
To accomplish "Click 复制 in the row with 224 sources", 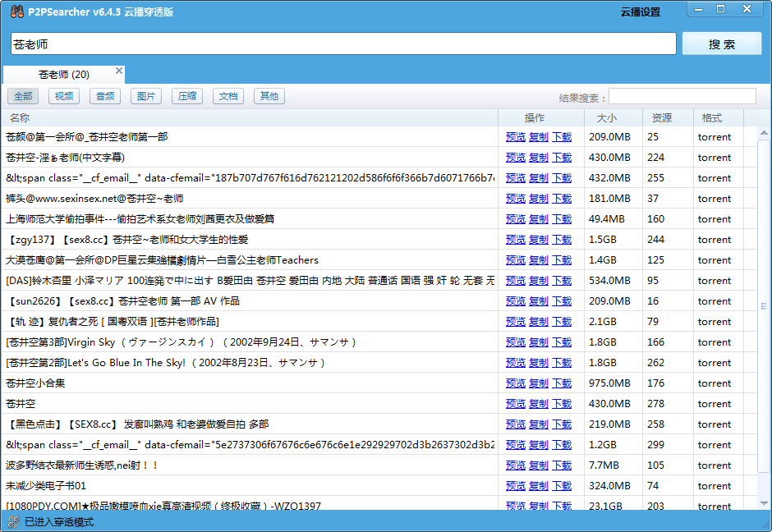I will 539,158.
